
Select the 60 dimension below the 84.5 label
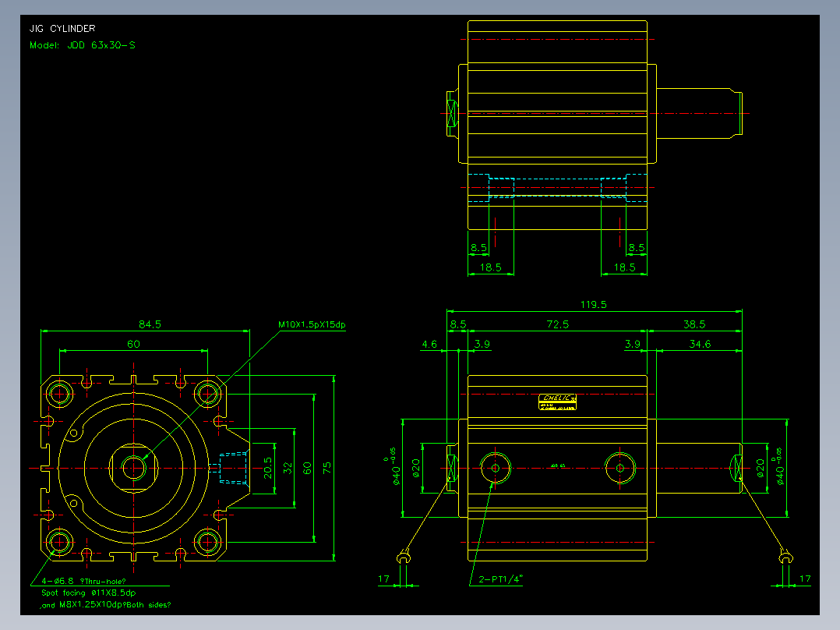(133, 344)
